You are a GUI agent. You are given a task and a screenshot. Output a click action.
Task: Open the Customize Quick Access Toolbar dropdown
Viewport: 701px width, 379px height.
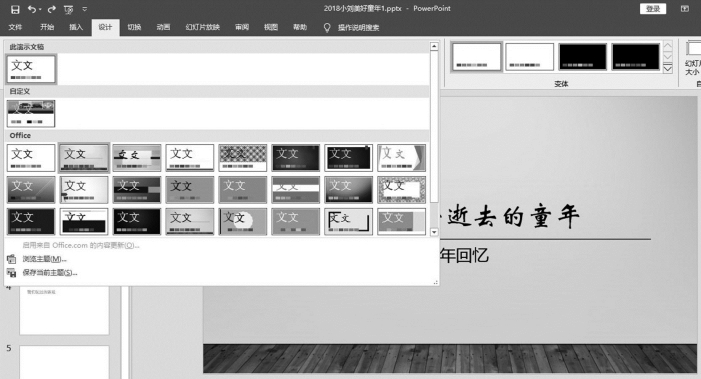pyautogui.click(x=85, y=9)
